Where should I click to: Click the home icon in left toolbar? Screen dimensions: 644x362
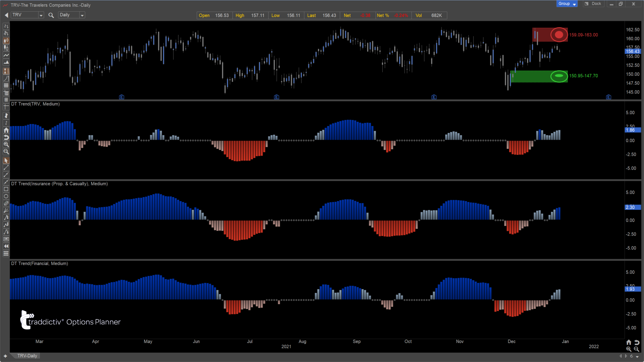click(6, 130)
